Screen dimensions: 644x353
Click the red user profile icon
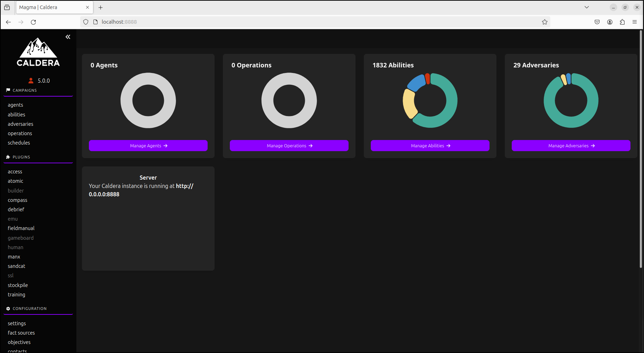coord(31,81)
